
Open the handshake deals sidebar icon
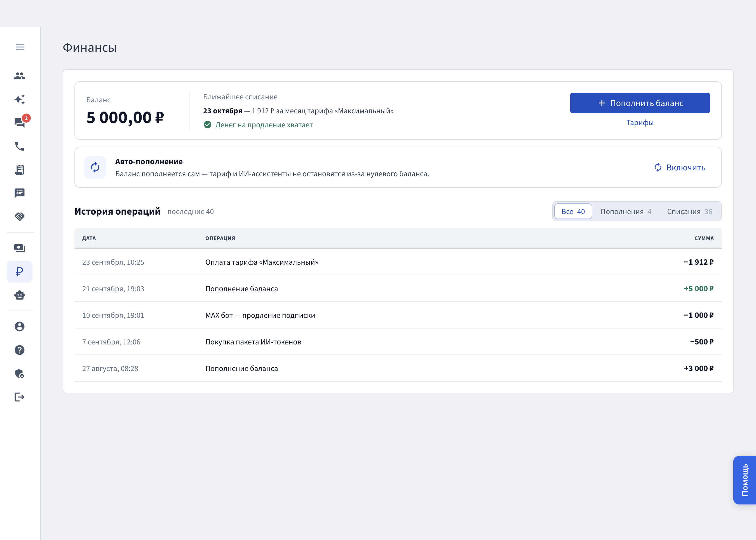[x=20, y=217]
